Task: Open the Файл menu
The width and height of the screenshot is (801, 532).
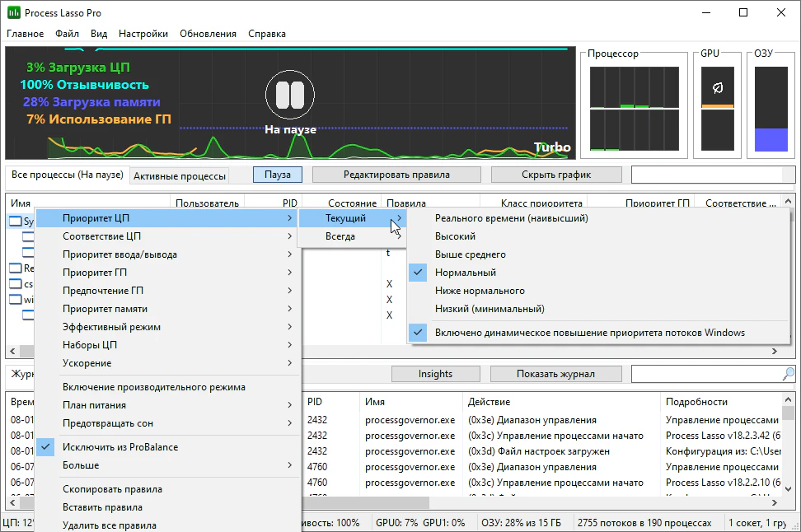Action: point(67,34)
